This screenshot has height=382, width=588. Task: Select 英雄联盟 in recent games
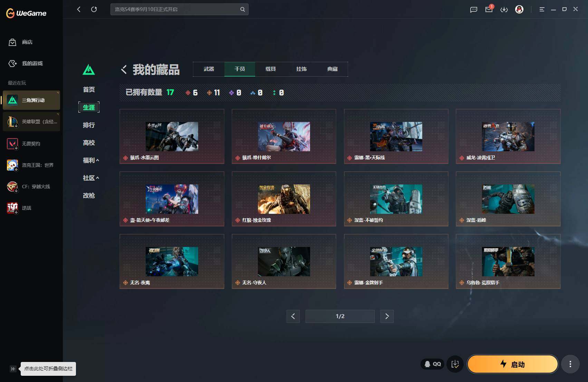tap(31, 122)
